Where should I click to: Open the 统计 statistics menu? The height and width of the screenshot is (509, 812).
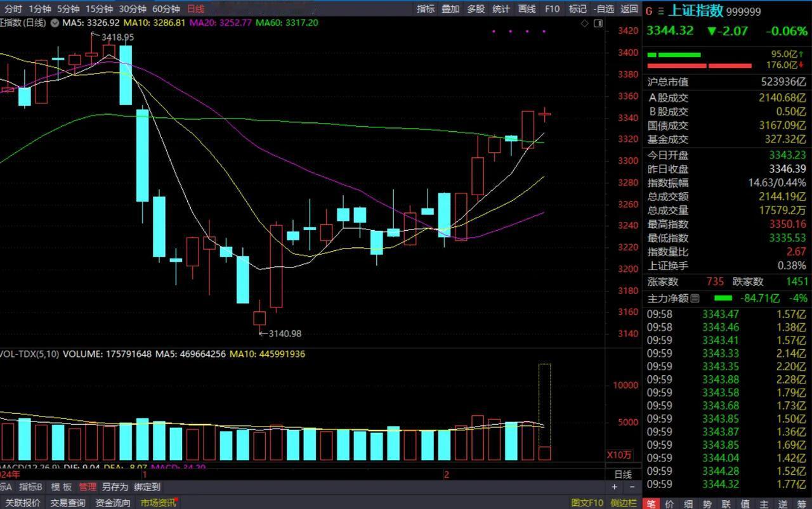click(x=501, y=9)
